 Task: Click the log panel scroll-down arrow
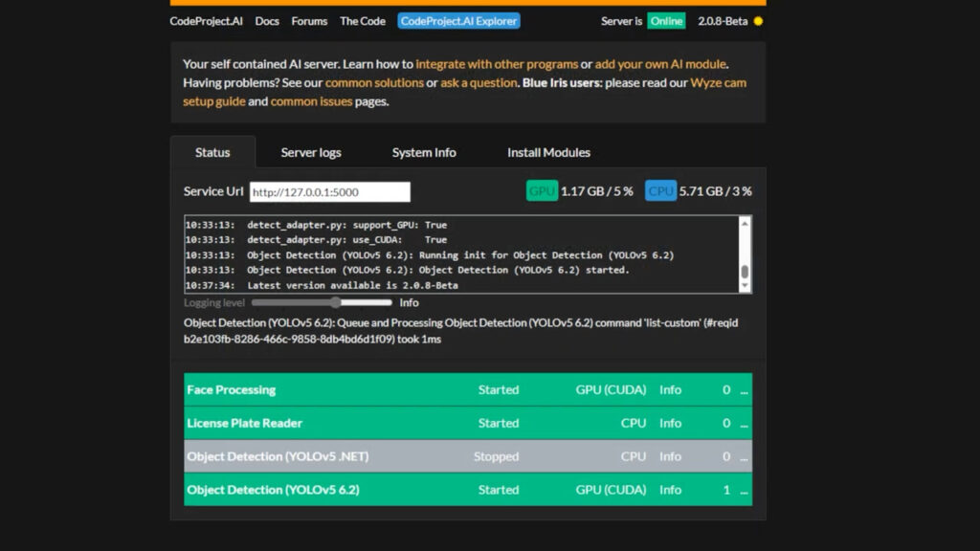[745, 286]
